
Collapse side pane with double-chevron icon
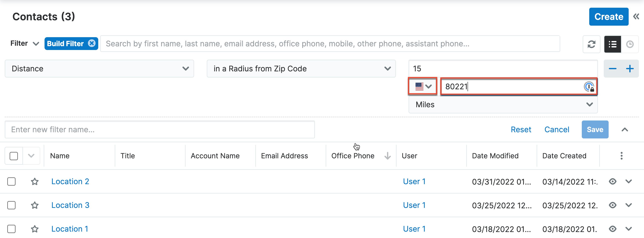click(x=636, y=17)
